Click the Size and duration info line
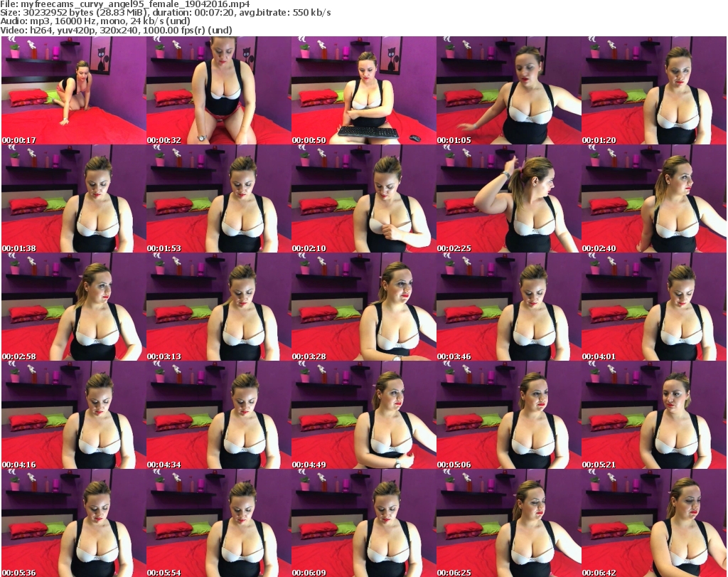Screen dimensions: 728x577 tap(165, 13)
